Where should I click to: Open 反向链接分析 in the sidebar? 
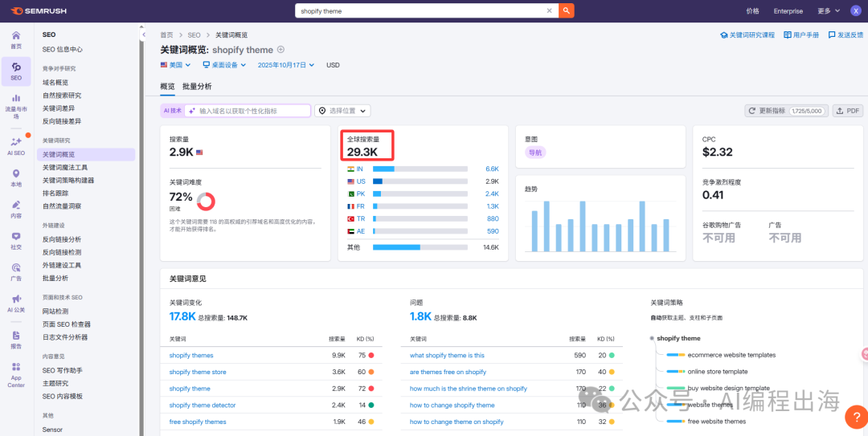pyautogui.click(x=61, y=239)
